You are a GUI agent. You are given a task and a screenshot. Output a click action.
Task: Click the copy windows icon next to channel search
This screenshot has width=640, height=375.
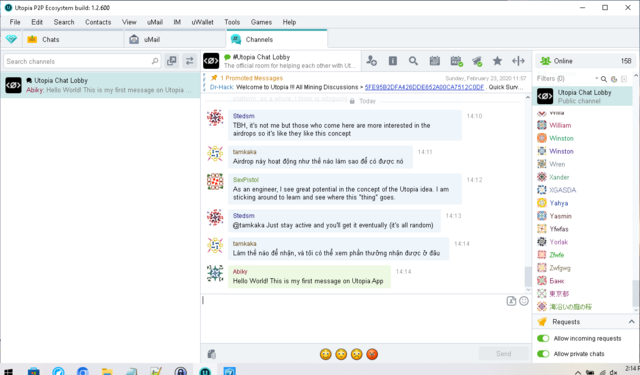tap(172, 61)
